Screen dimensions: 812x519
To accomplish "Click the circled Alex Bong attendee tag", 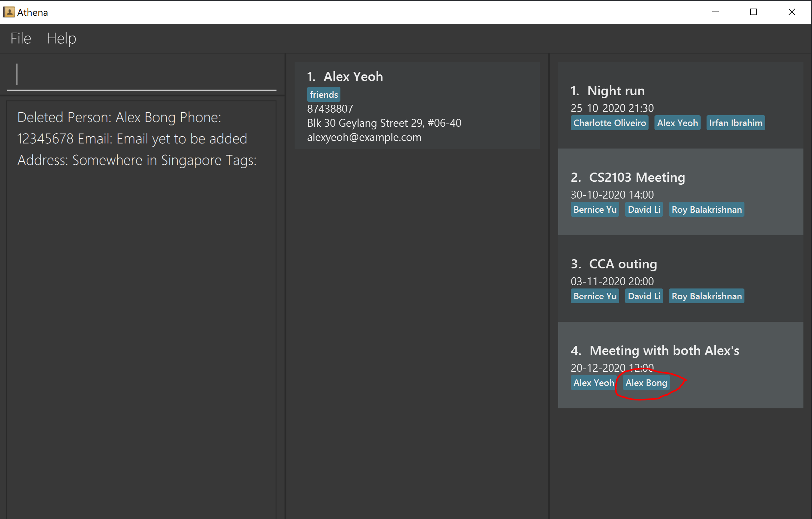I will [x=646, y=383].
